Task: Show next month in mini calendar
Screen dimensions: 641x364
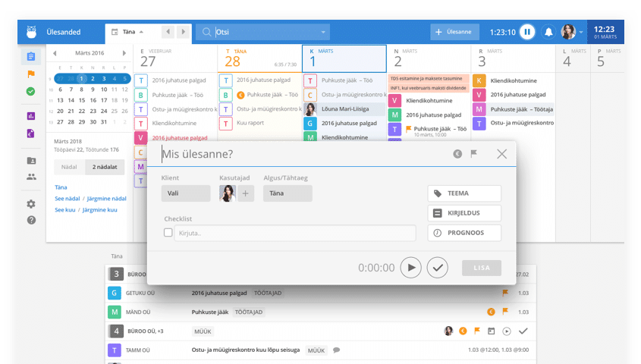Action: (124, 53)
